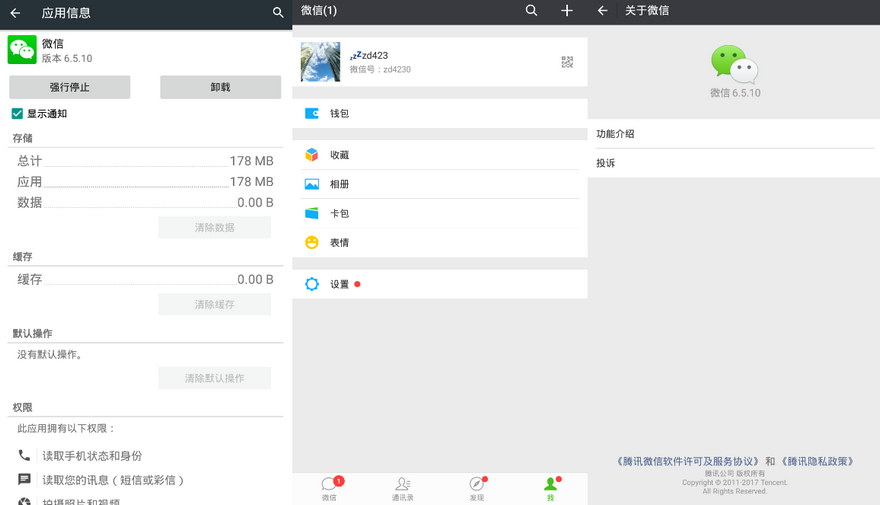Switch to the 微信 chats bottom tab
This screenshot has width=880, height=505.
329,489
